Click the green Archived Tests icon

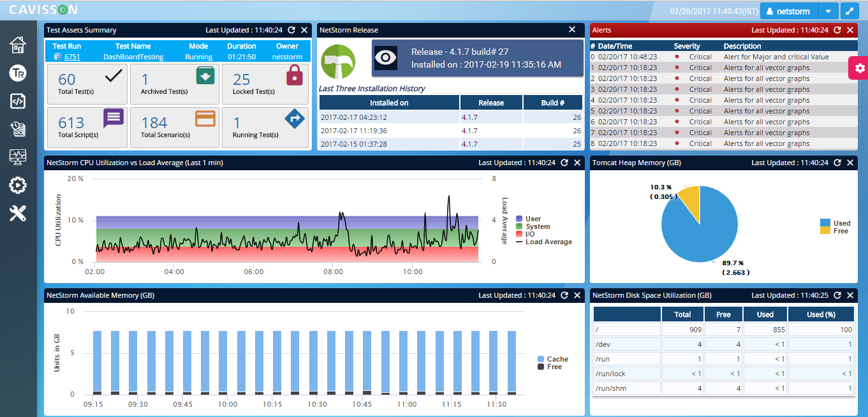(205, 75)
